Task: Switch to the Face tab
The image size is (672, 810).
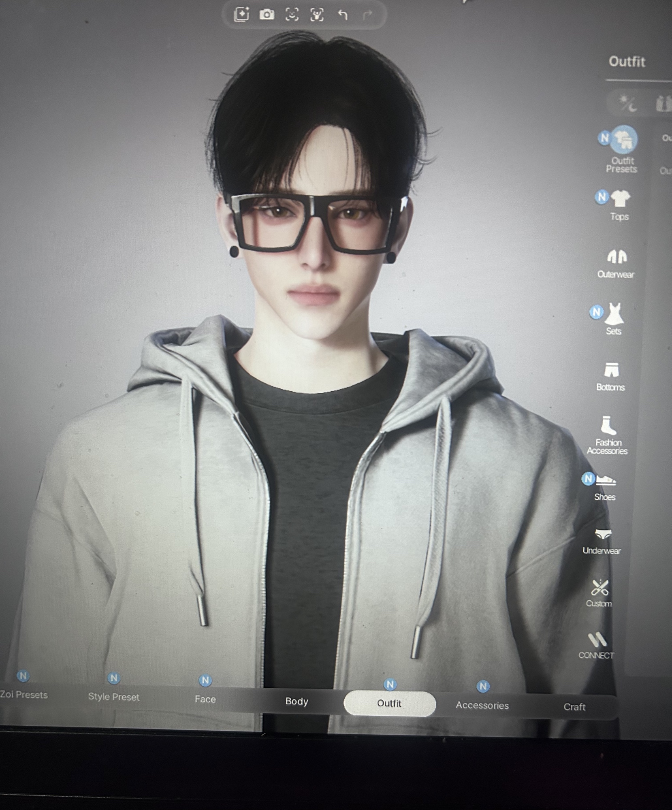Action: (205, 699)
